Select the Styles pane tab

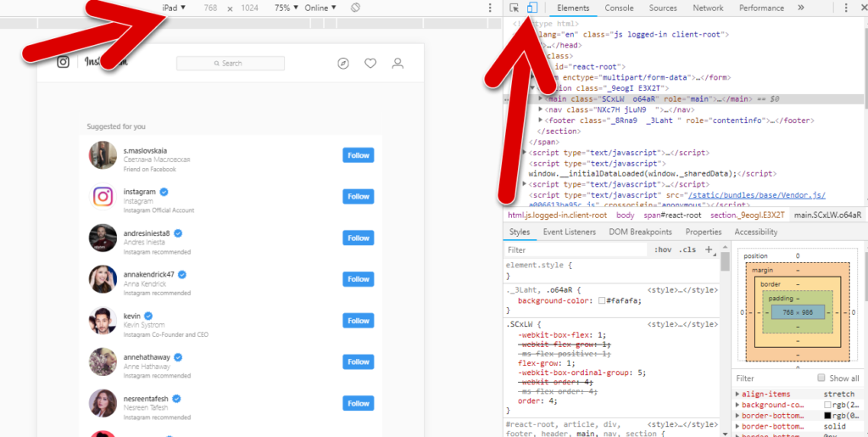pos(520,232)
